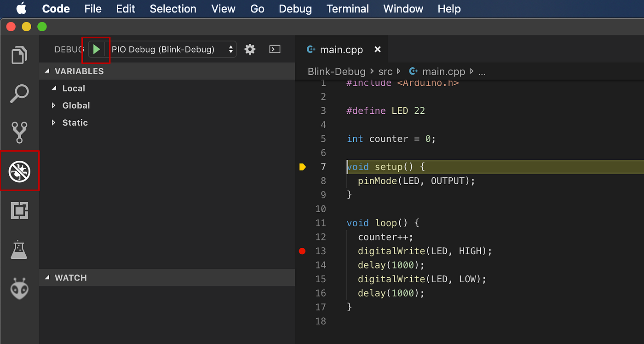644x344 pixels.
Task: Open the Search view icon
Action: 19,94
